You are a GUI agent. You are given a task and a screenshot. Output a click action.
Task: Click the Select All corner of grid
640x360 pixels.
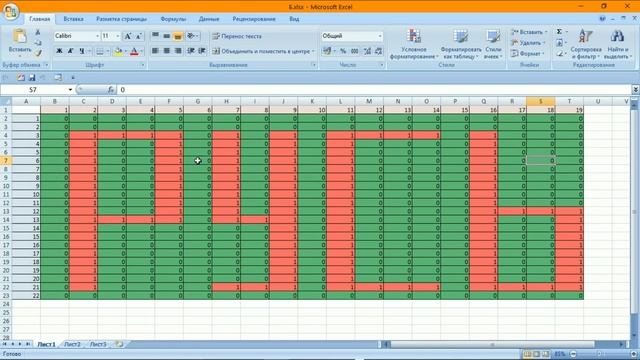[x=6, y=101]
